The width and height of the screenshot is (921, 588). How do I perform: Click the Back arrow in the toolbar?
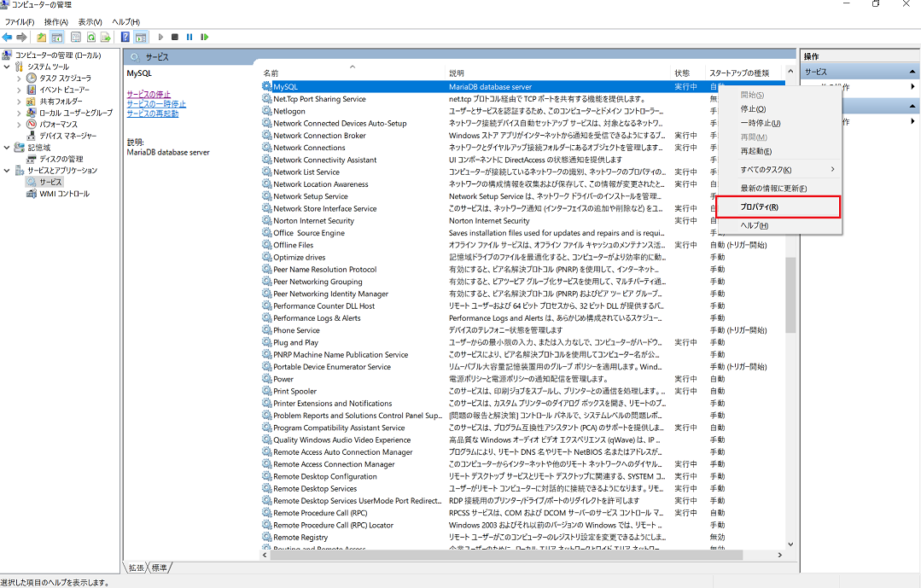[x=7, y=37]
